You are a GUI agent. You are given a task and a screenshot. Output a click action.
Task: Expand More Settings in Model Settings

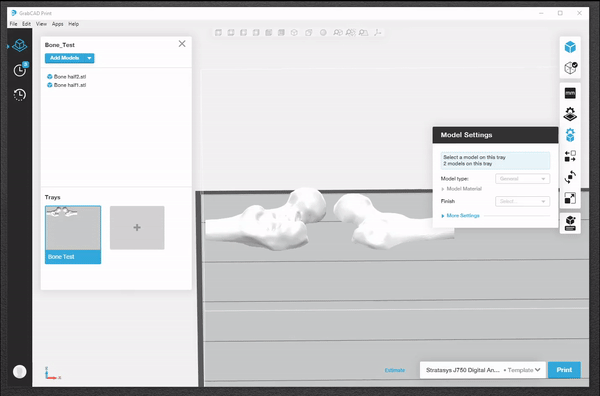tap(460, 216)
